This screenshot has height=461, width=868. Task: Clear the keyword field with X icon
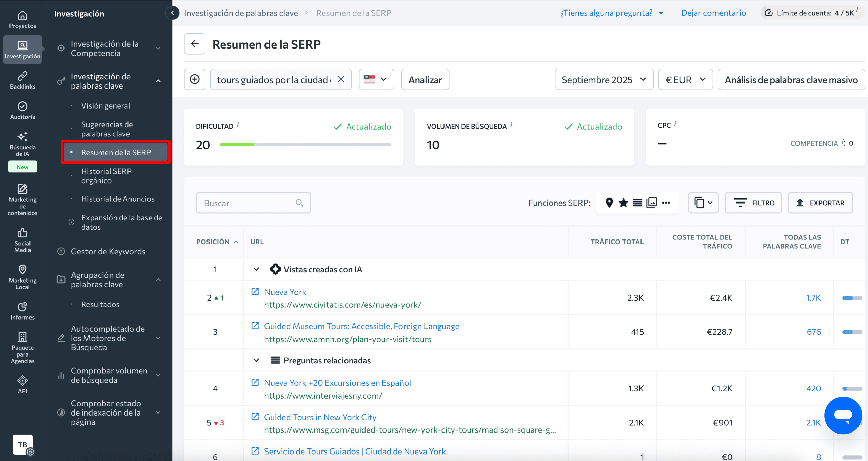coord(341,79)
